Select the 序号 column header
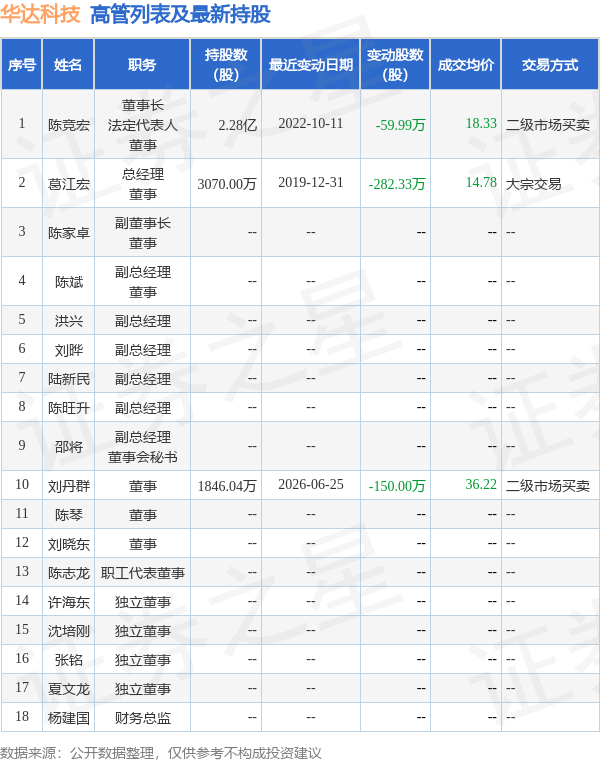This screenshot has width=600, height=762. [x=22, y=65]
